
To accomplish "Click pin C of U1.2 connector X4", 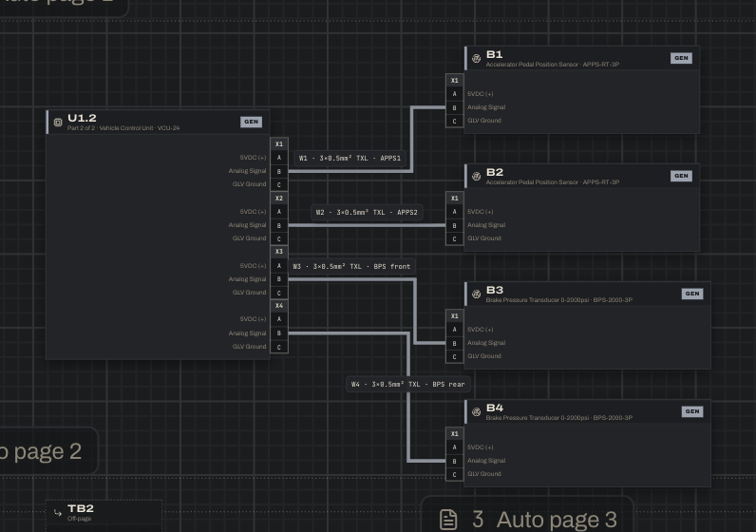I will (x=279, y=347).
